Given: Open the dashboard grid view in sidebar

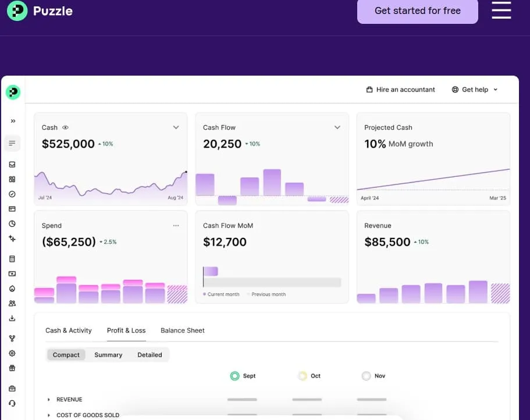Looking at the screenshot, I should pos(12,179).
